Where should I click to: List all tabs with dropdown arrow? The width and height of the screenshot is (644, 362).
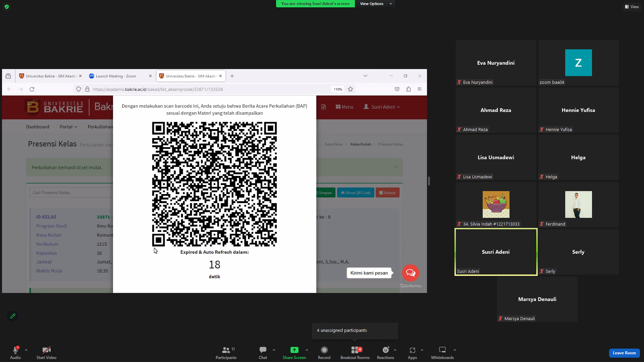[x=365, y=76]
